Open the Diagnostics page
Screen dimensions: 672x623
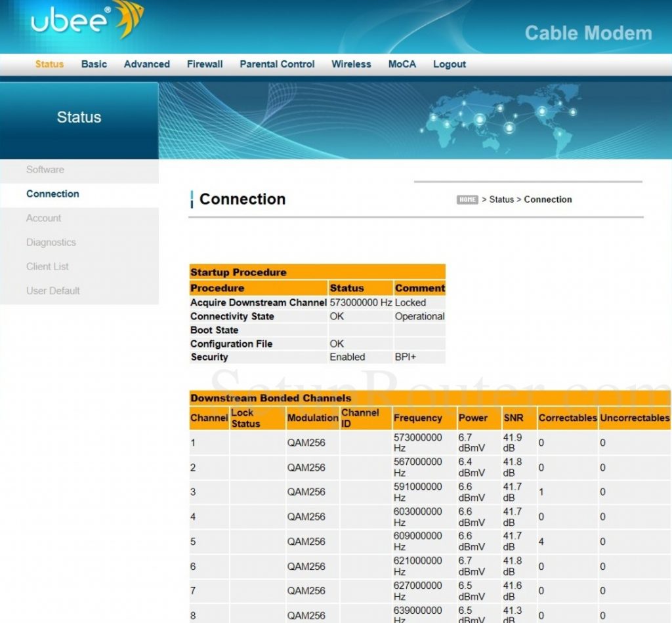51,242
